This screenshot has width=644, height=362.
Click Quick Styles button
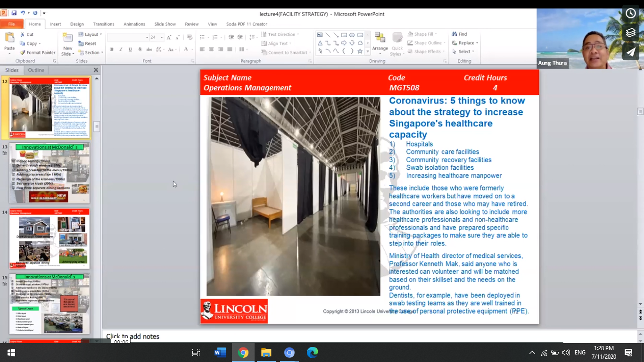click(x=397, y=44)
